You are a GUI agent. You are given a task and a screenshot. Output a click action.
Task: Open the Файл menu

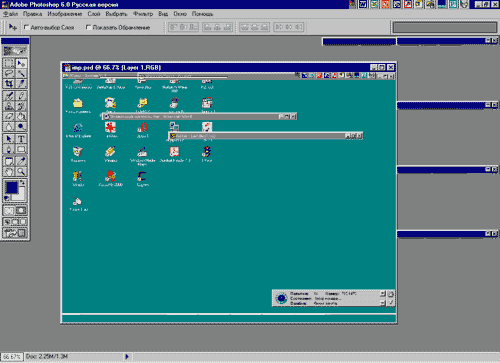pyautogui.click(x=11, y=14)
